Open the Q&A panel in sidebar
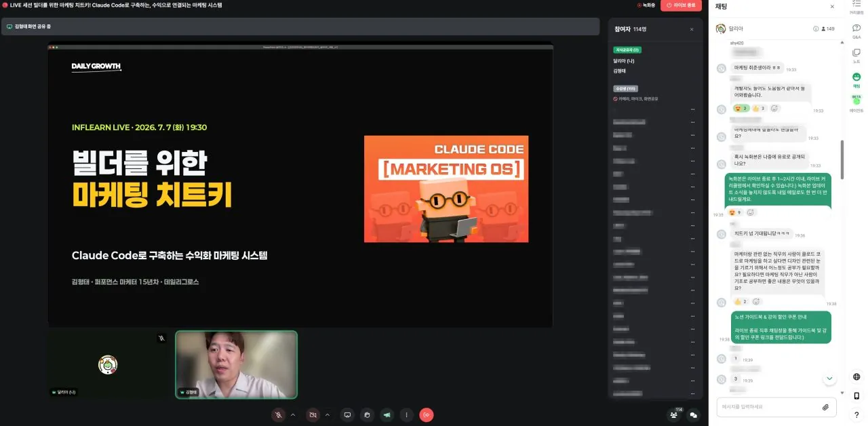 pyautogui.click(x=856, y=32)
